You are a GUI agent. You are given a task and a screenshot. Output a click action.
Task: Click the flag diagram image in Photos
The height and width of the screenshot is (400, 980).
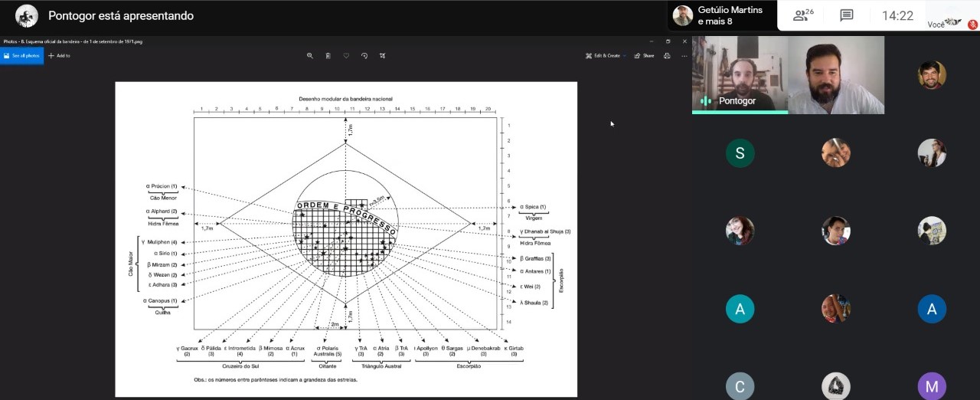pos(346,239)
